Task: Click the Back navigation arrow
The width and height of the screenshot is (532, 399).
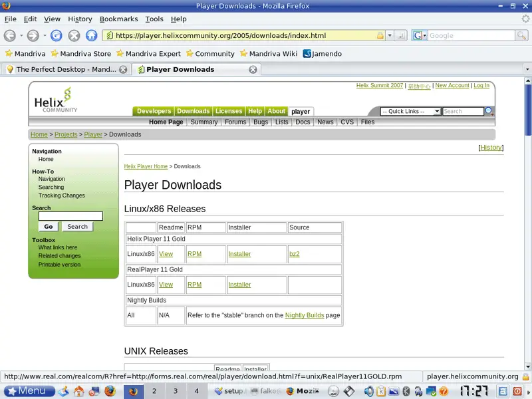Action: pos(10,36)
